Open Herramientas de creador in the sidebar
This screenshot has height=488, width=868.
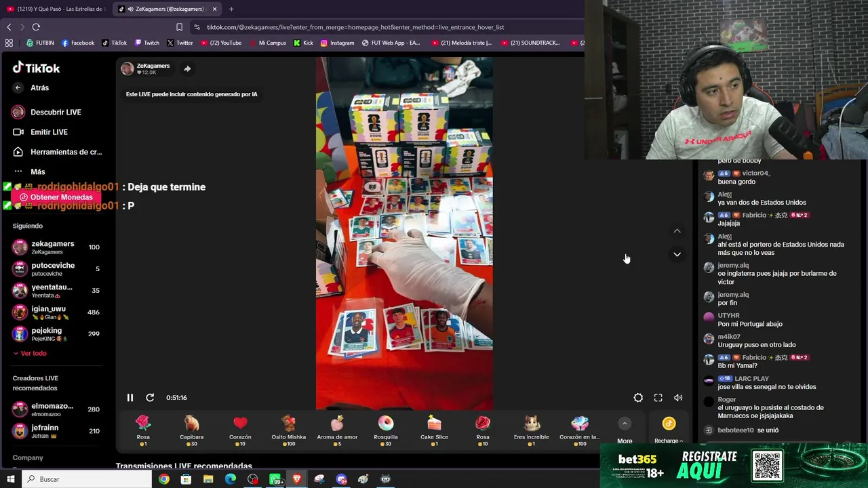[57, 152]
